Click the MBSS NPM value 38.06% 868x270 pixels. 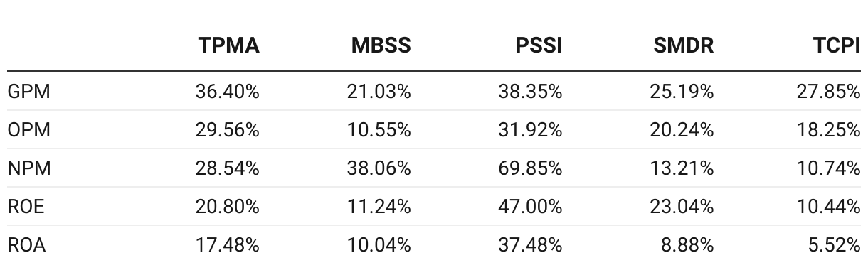coord(379,168)
